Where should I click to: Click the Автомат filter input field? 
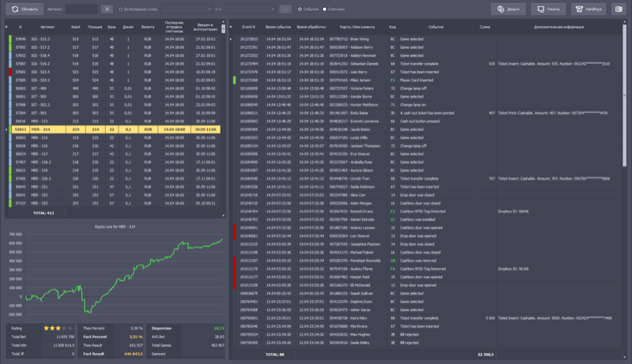point(82,9)
